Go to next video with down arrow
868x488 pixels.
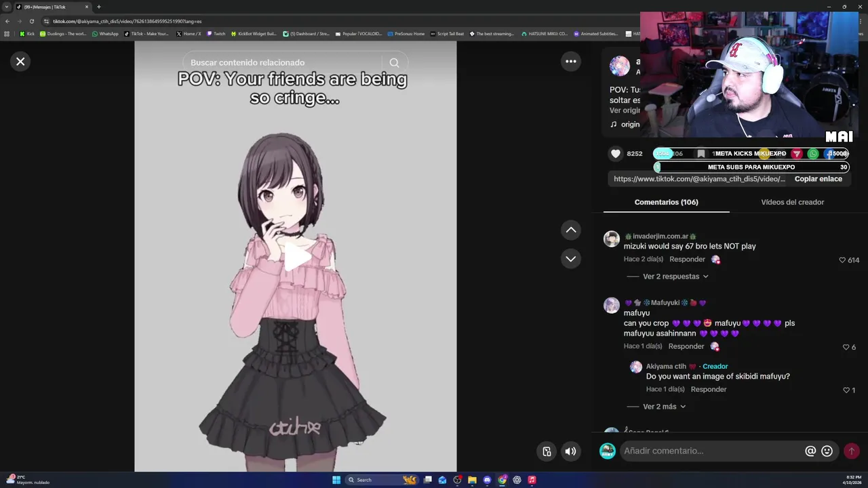pyautogui.click(x=571, y=259)
